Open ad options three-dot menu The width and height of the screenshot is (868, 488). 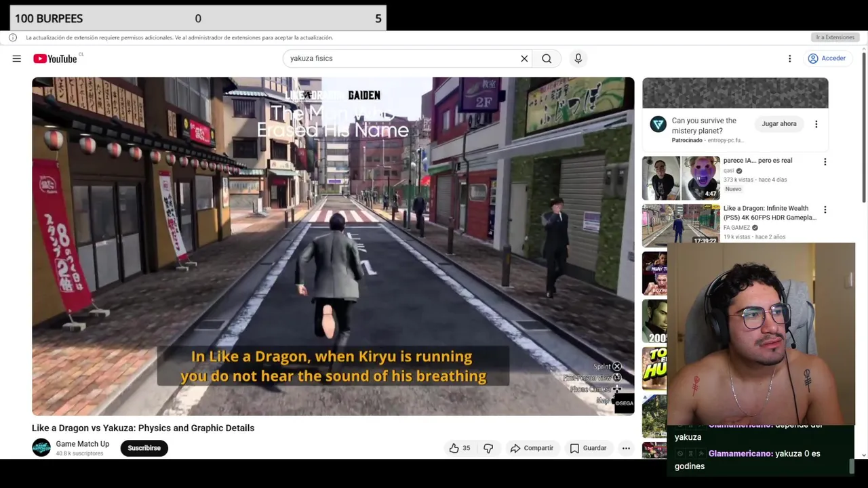pyautogui.click(x=816, y=124)
